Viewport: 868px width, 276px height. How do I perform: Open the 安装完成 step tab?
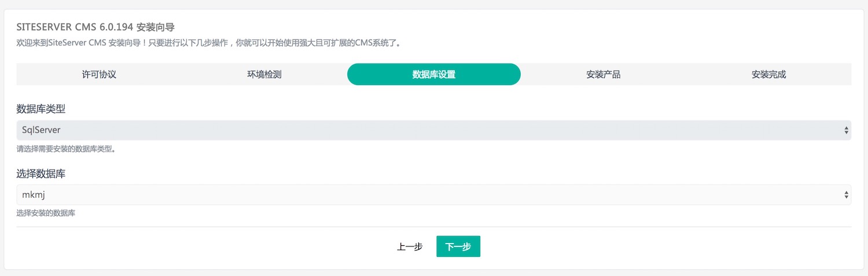pyautogui.click(x=768, y=75)
